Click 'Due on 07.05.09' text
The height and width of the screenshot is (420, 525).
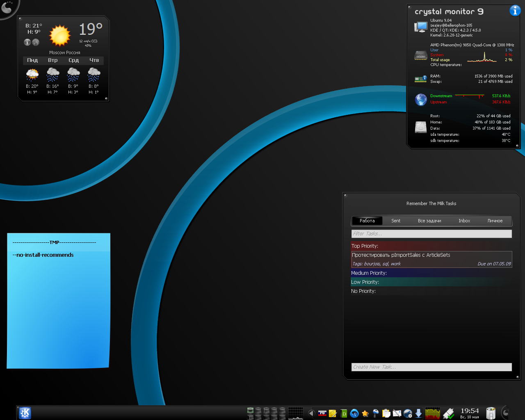click(x=494, y=264)
